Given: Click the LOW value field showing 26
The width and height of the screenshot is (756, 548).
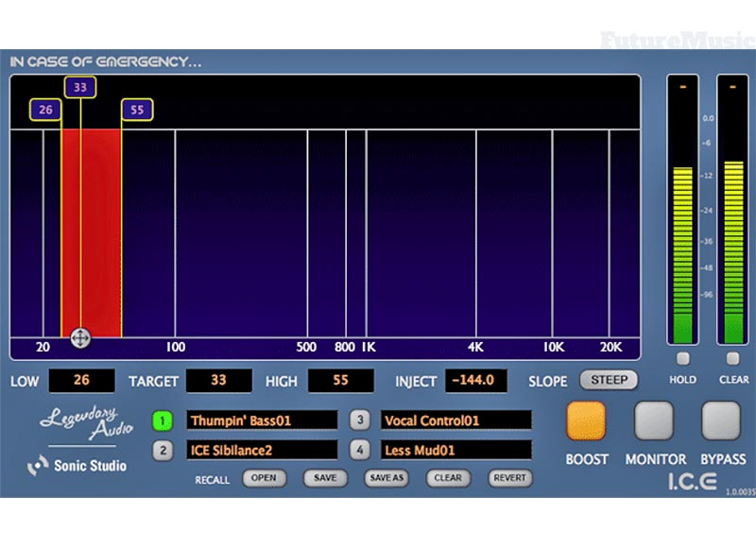Looking at the screenshot, I should [x=81, y=380].
